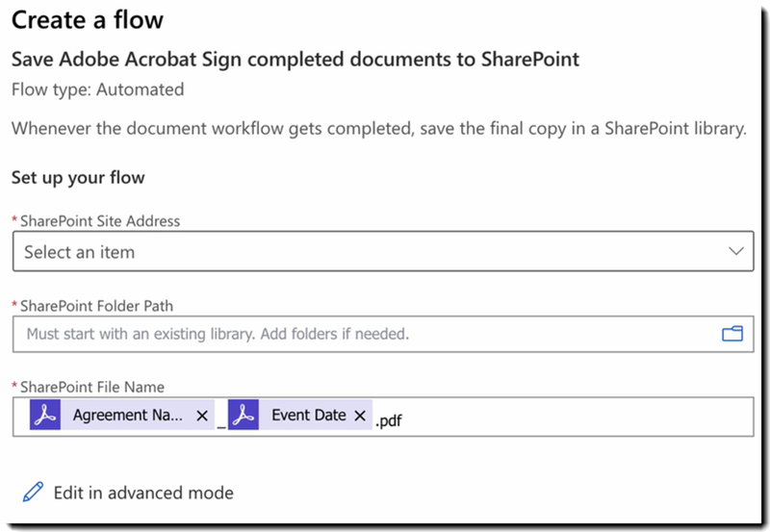Viewport: 770px width, 532px height.
Task: Click the pencil icon beside Edit in advanced mode
Action: click(x=33, y=493)
